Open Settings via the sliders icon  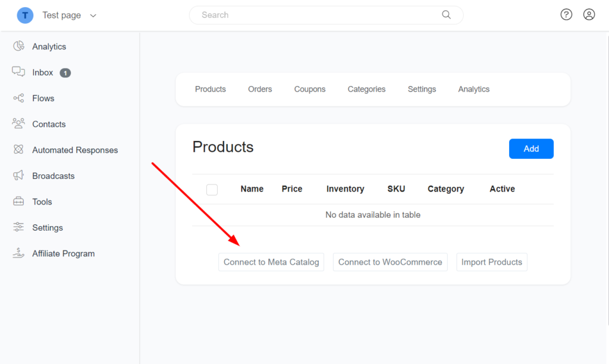18,227
